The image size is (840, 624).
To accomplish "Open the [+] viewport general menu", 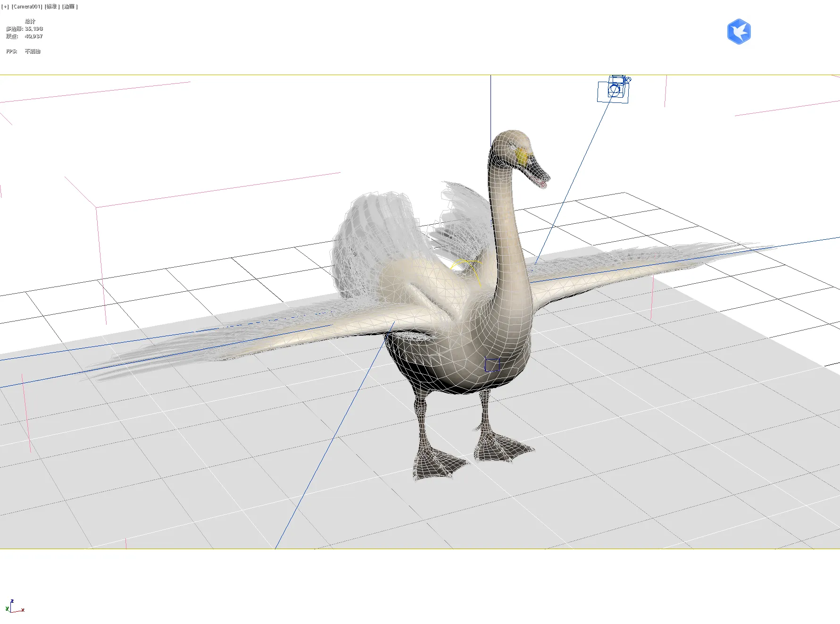I will [5, 7].
